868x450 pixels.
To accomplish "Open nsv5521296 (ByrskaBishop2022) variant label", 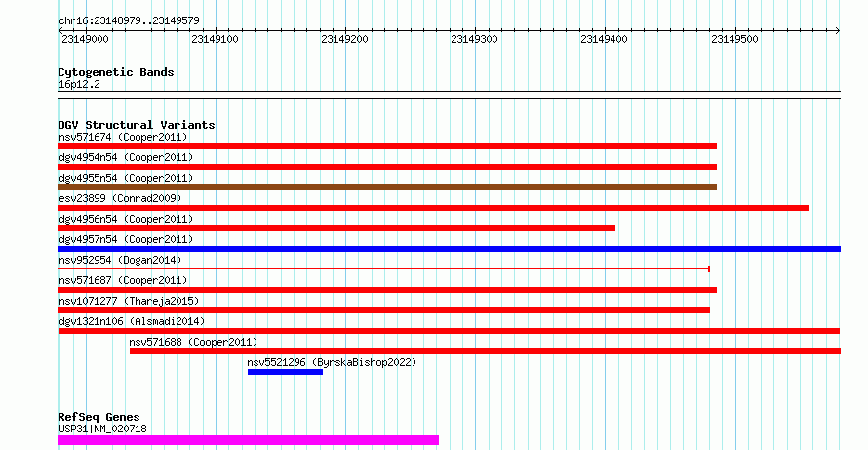I will (332, 362).
